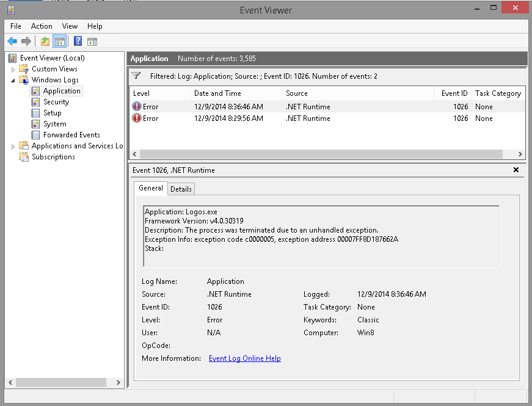Screen dimensions: 532x406
Task: Click the funnel filter icon
Action: click(x=137, y=76)
